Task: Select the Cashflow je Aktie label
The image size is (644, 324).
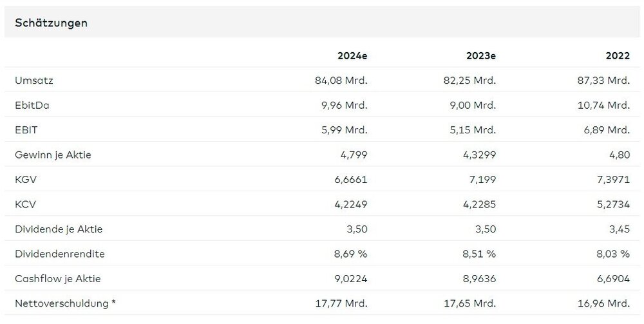Action: (57, 278)
